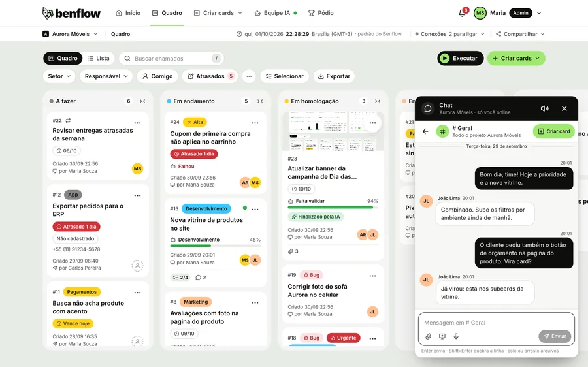Image resolution: width=588 pixels, height=367 pixels.
Task: Click the more filters ellipsis button
Action: (249, 76)
